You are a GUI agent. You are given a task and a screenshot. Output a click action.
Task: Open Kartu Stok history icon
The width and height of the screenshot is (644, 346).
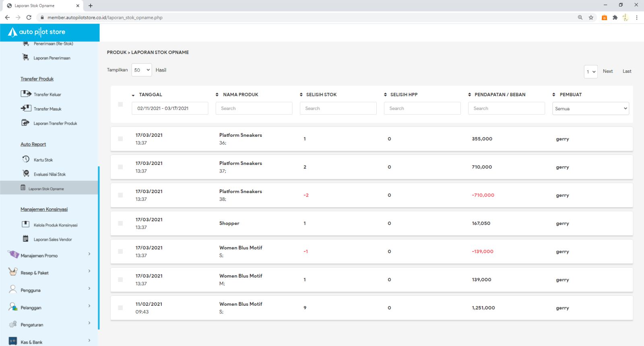pos(26,159)
